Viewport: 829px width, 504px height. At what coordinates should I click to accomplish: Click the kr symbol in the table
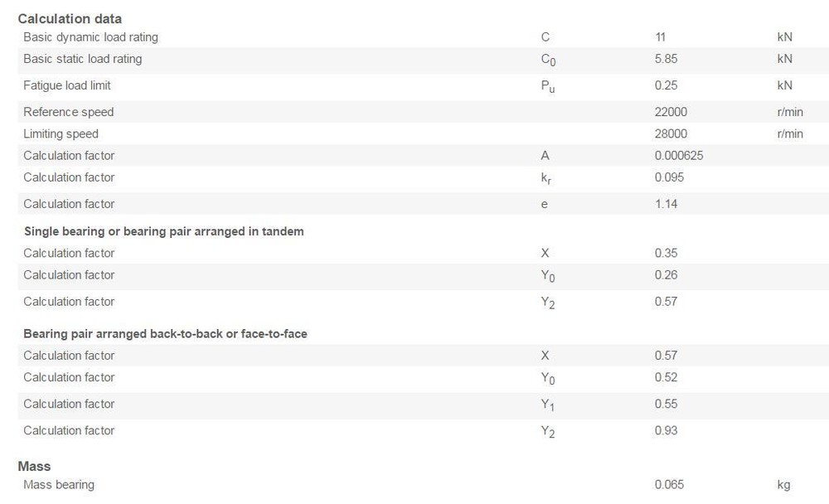[545, 178]
